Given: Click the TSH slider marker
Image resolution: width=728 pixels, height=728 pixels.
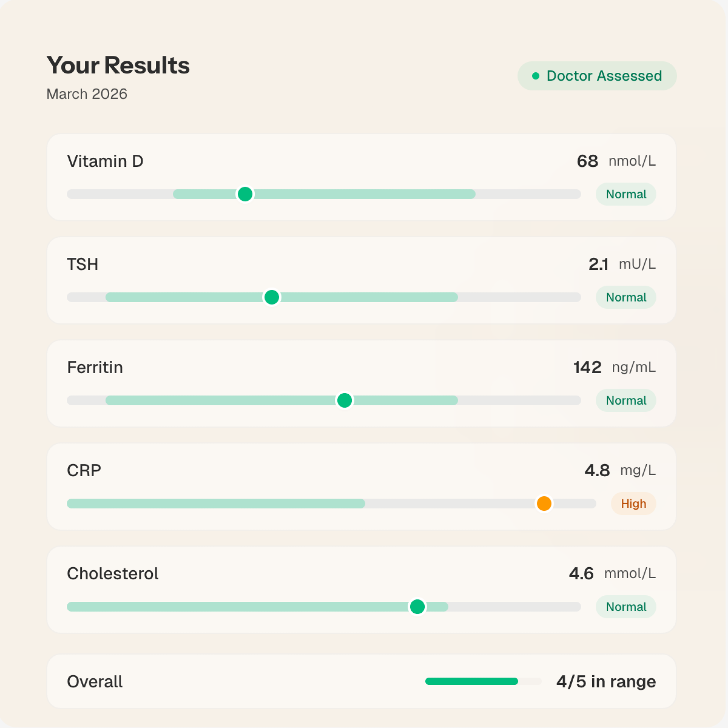Looking at the screenshot, I should [271, 297].
